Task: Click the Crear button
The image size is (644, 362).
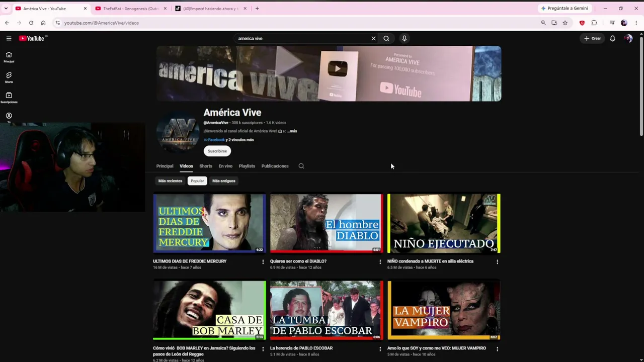Action: click(x=593, y=38)
